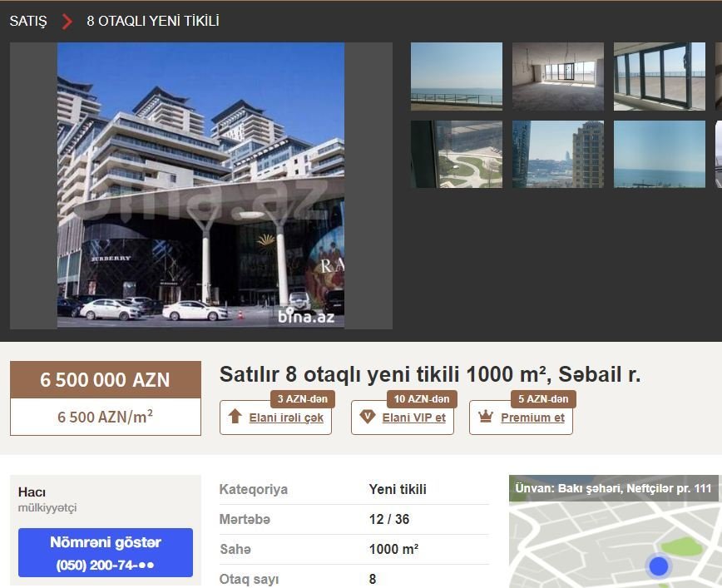Screen dimensions: 722x588
Task: View the park garden view thumbnail
Action: pos(457,154)
